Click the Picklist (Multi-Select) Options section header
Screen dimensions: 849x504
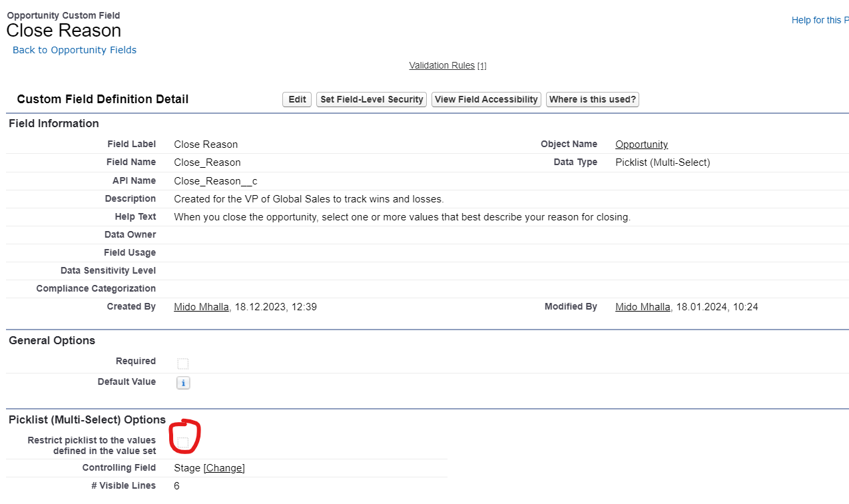point(87,419)
